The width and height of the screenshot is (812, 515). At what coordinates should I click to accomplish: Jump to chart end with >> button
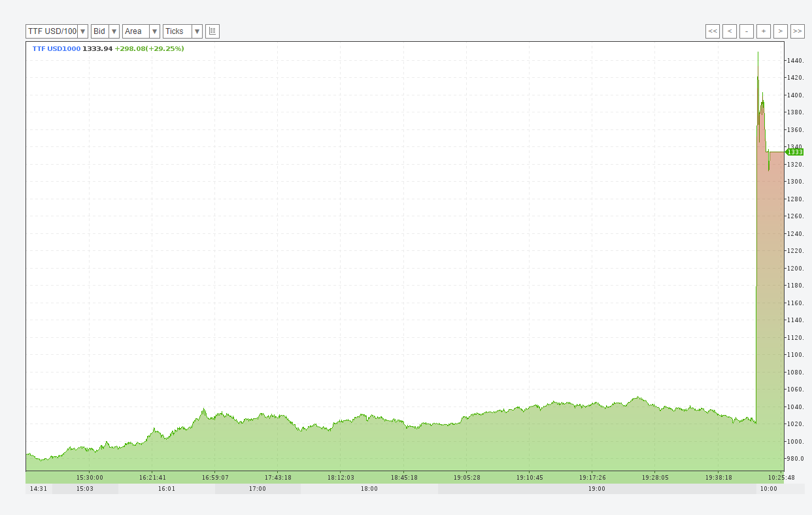coord(798,31)
